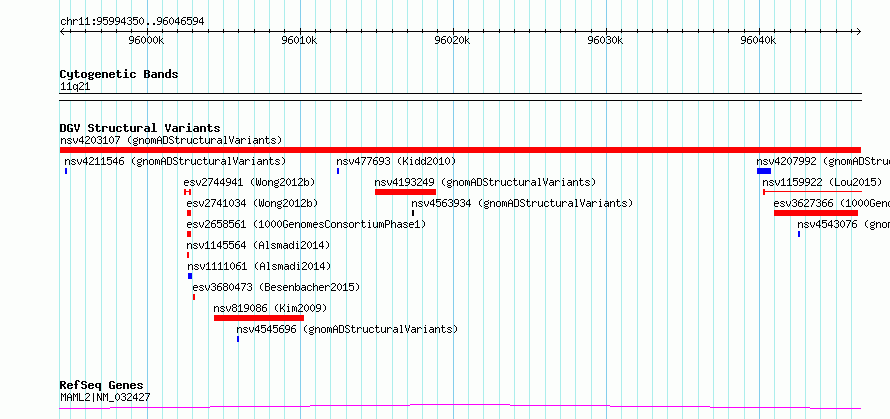890x419 pixels.
Task: Click the 96010k ruler position label
Action: [300, 41]
